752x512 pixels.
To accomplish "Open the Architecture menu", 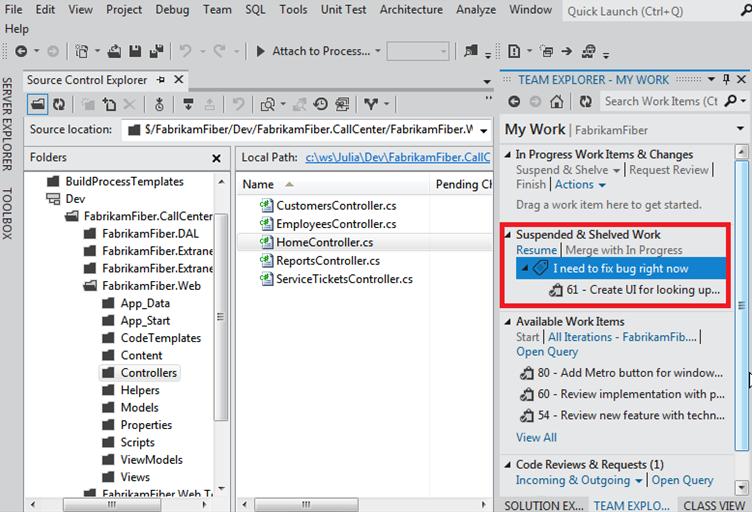I will point(411,10).
